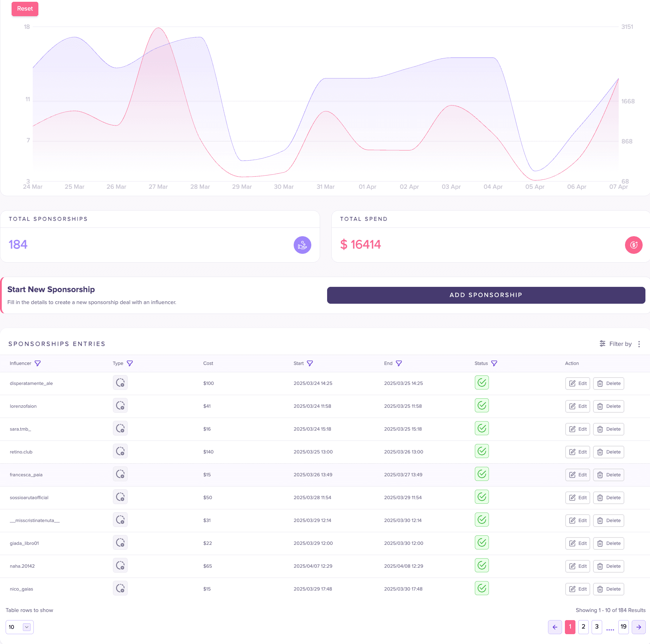Click the total spend value $ 16414
The height and width of the screenshot is (644, 650).
[x=361, y=245]
